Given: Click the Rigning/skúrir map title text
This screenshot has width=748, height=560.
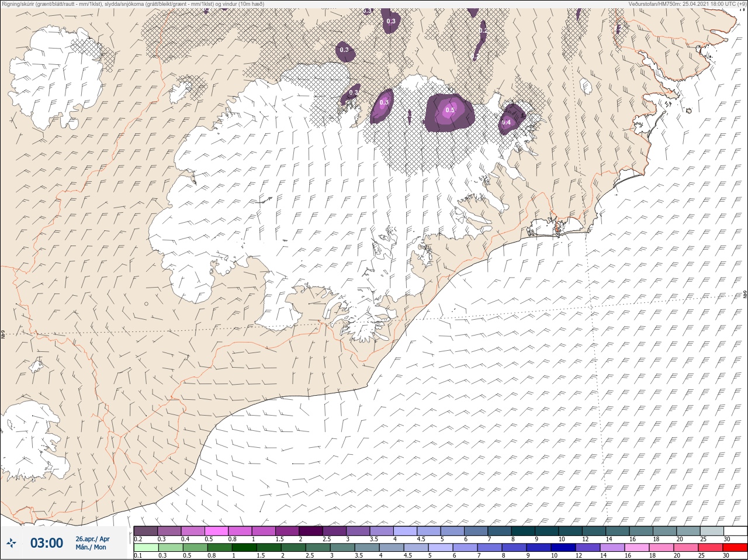Looking at the screenshot, I should pos(133,4).
